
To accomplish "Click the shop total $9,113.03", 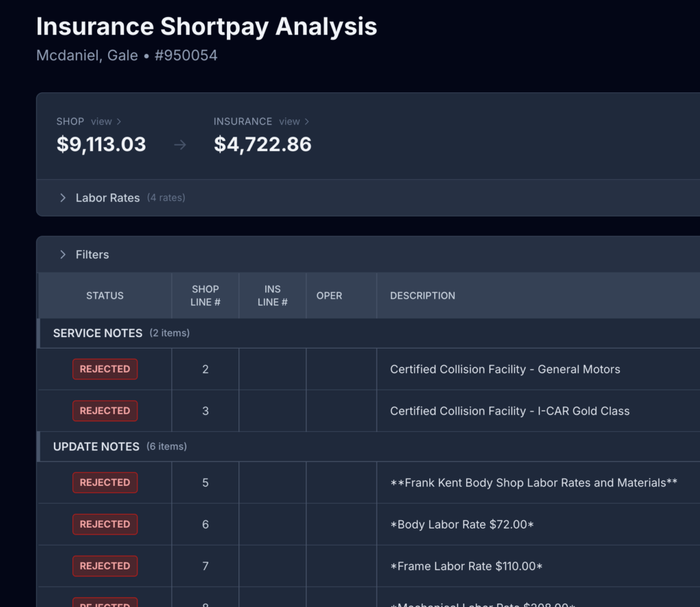I will pos(101,144).
